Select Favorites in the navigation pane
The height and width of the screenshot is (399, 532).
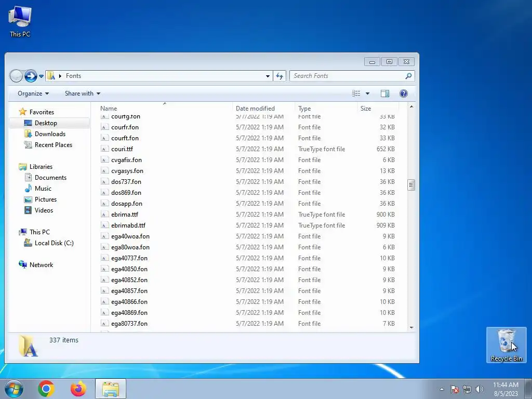tap(37, 112)
